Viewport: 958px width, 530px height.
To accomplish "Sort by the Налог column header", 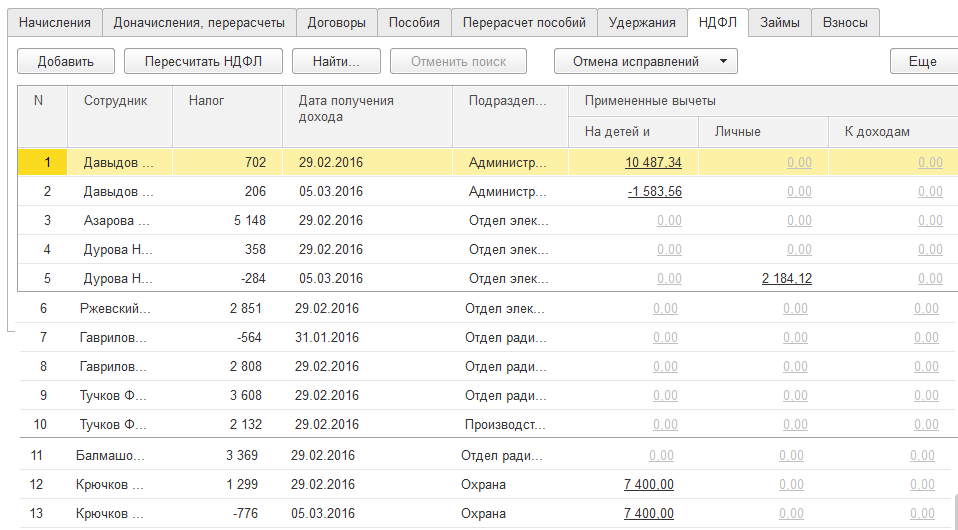I will [x=227, y=101].
